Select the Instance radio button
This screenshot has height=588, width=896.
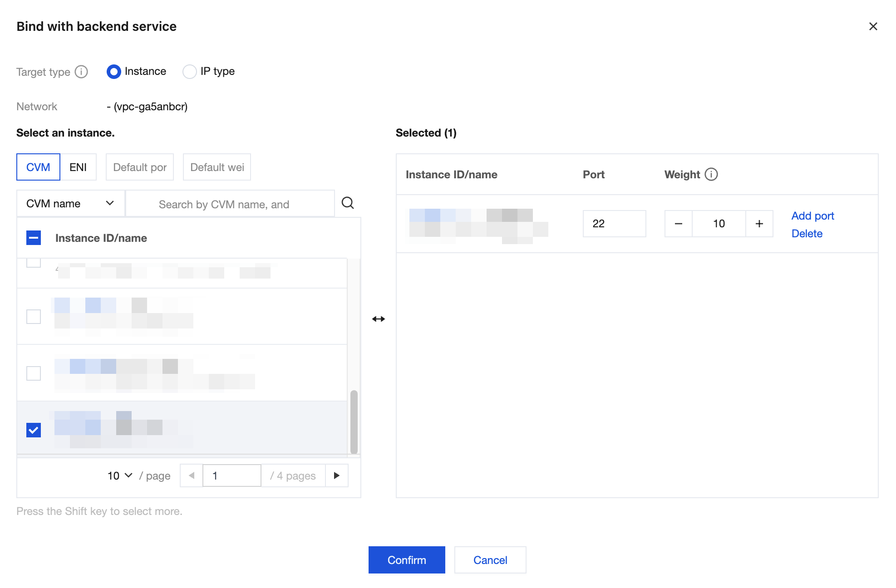[x=114, y=72]
